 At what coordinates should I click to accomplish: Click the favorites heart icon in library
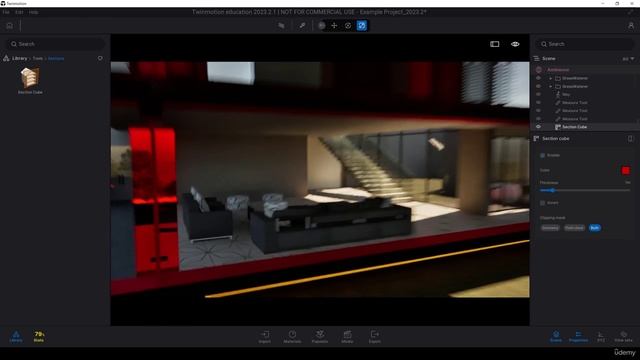[x=100, y=58]
